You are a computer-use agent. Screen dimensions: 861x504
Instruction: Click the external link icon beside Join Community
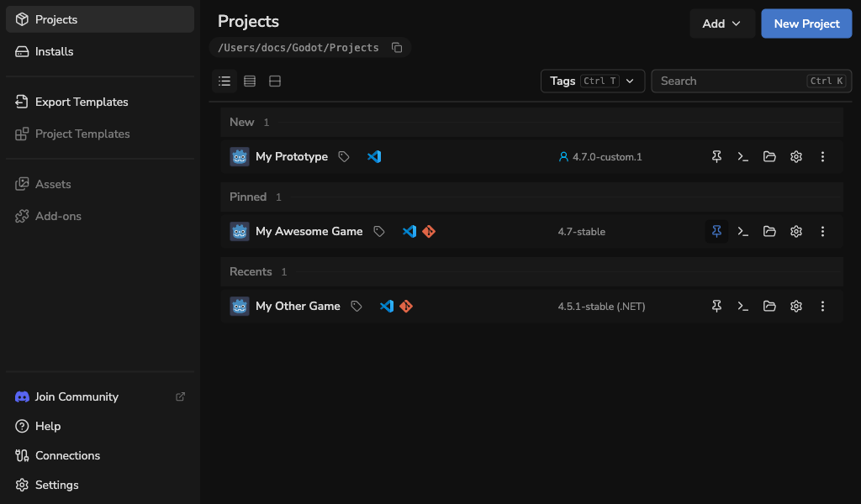(x=180, y=396)
